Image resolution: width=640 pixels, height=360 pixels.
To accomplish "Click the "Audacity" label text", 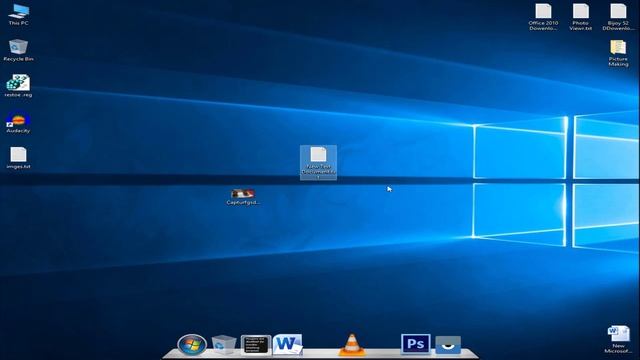I will click(x=18, y=131).
